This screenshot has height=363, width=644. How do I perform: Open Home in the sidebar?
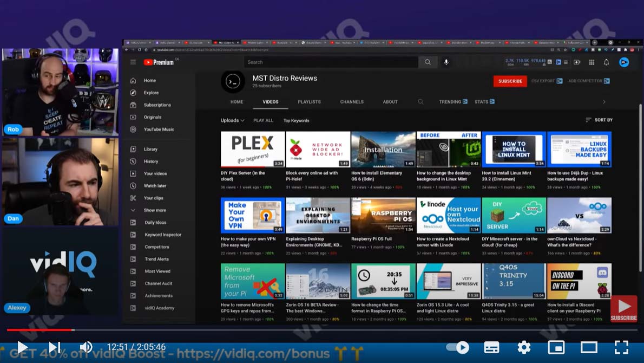coord(149,81)
